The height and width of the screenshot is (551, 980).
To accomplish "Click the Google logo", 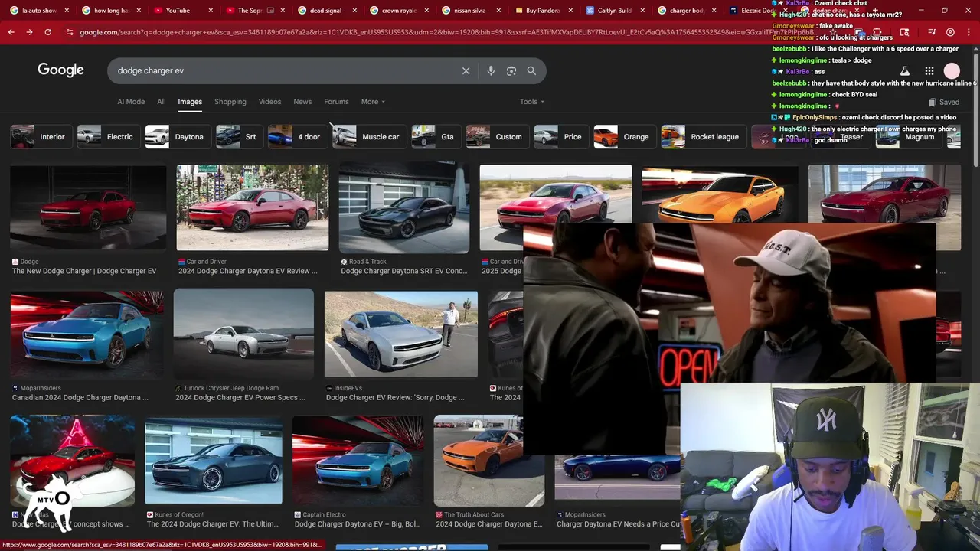I will pos(60,70).
